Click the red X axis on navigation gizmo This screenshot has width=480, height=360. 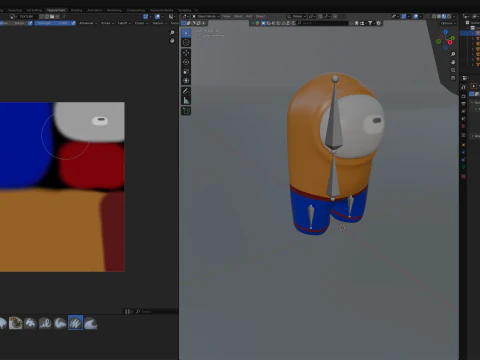450,42
